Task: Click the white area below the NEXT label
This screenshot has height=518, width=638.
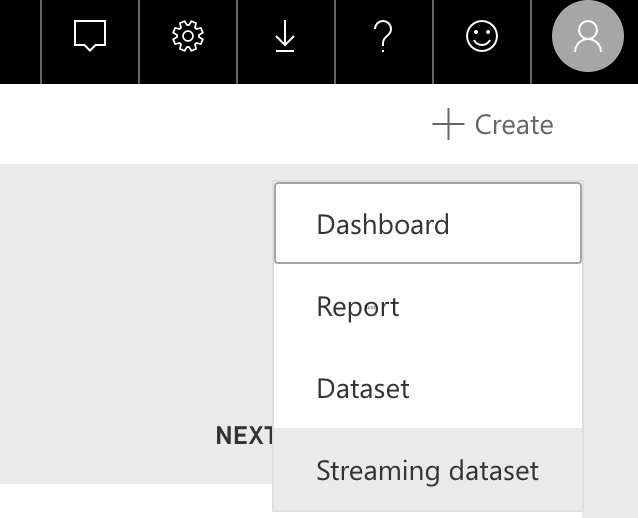Action: click(130, 500)
